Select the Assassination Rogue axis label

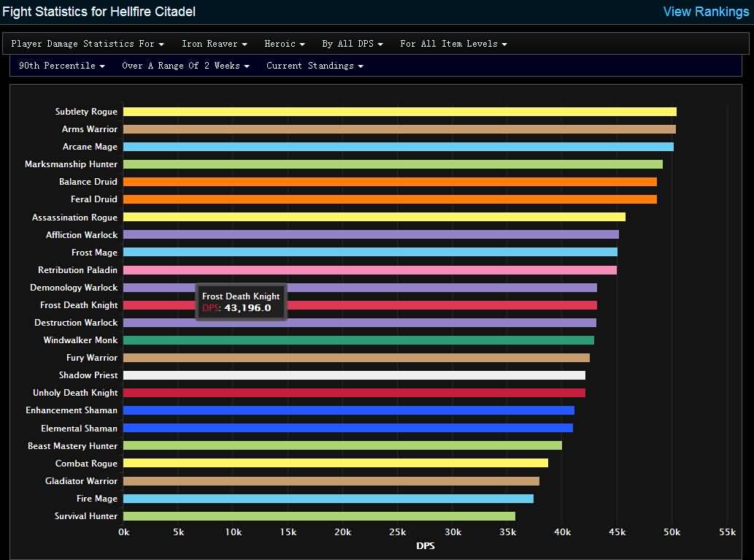tap(74, 217)
